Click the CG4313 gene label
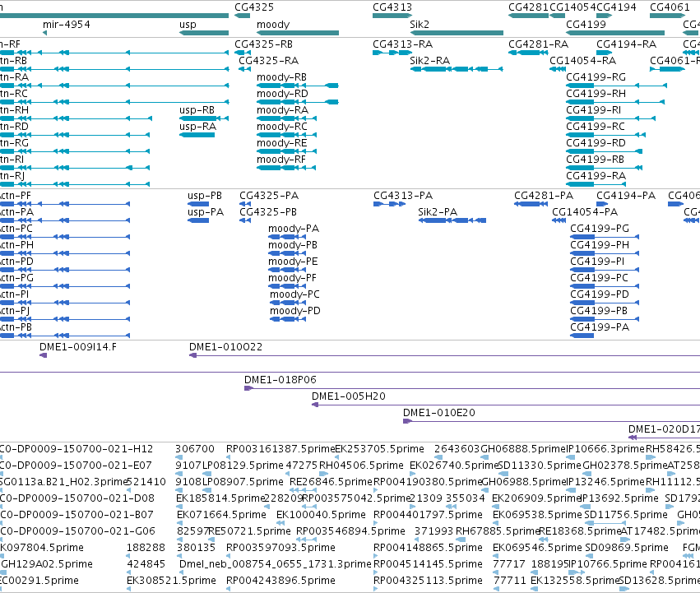 point(392,7)
